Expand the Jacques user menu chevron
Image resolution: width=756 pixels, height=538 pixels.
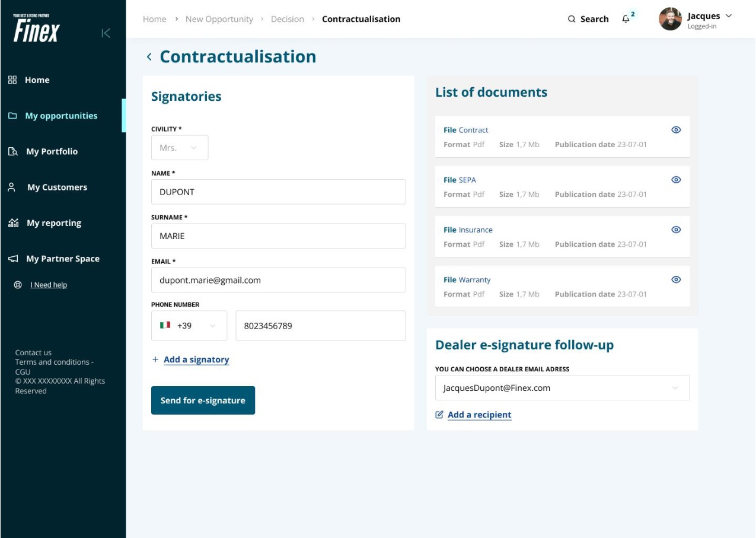729,16
